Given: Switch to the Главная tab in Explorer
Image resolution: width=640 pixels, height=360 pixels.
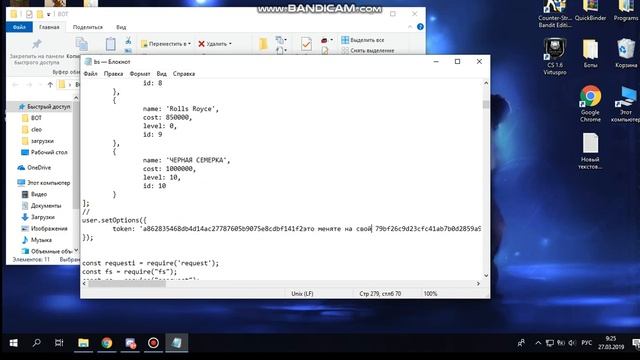Looking at the screenshot, I should point(49,27).
